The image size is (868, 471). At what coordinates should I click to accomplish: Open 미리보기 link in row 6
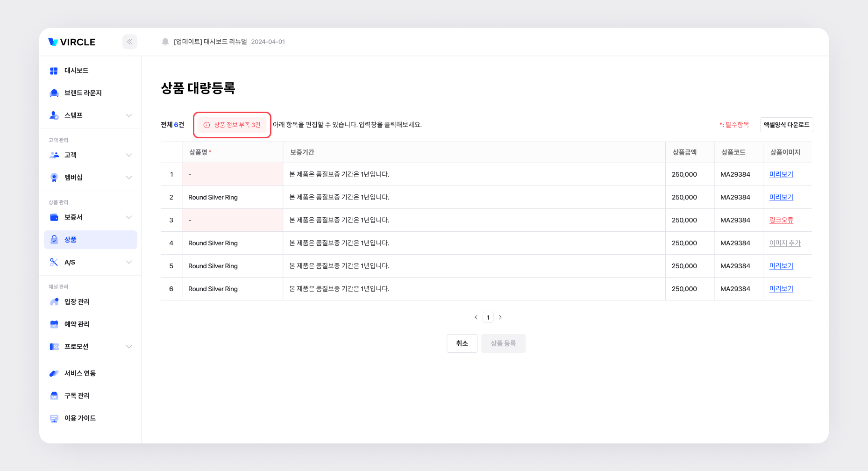click(x=781, y=289)
